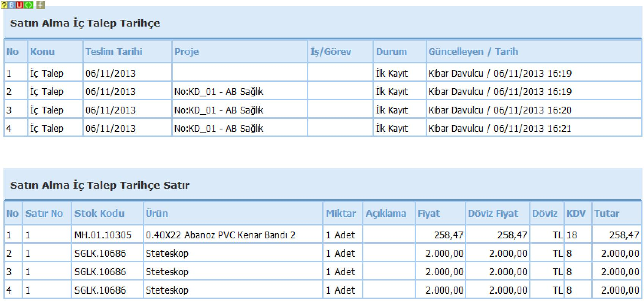Viewport: 644px width, 301px height.
Task: Click the khaki f icon
Action: tap(41, 5)
